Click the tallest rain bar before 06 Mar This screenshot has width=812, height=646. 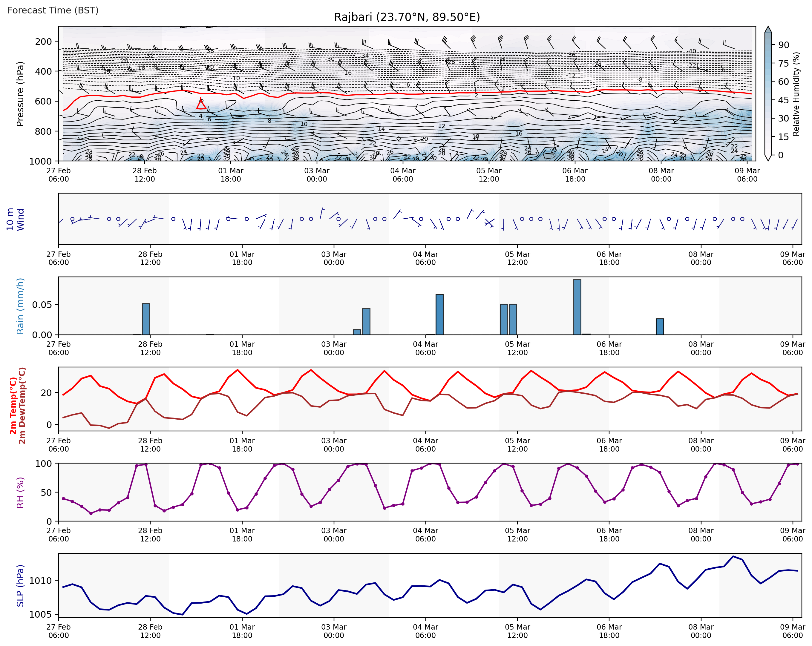(x=577, y=307)
